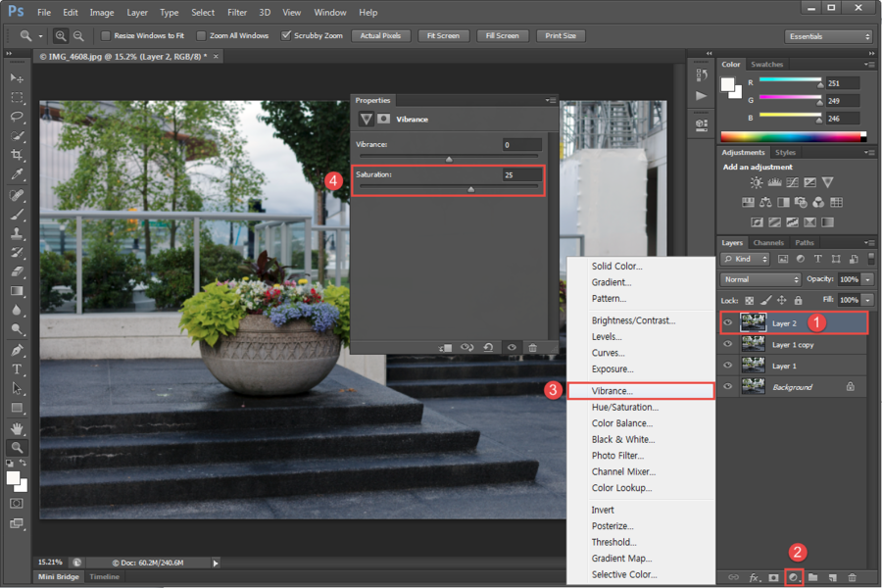The width and height of the screenshot is (882, 588).
Task: Toggle adjustment visibility in Properties panel
Action: pyautogui.click(x=512, y=348)
